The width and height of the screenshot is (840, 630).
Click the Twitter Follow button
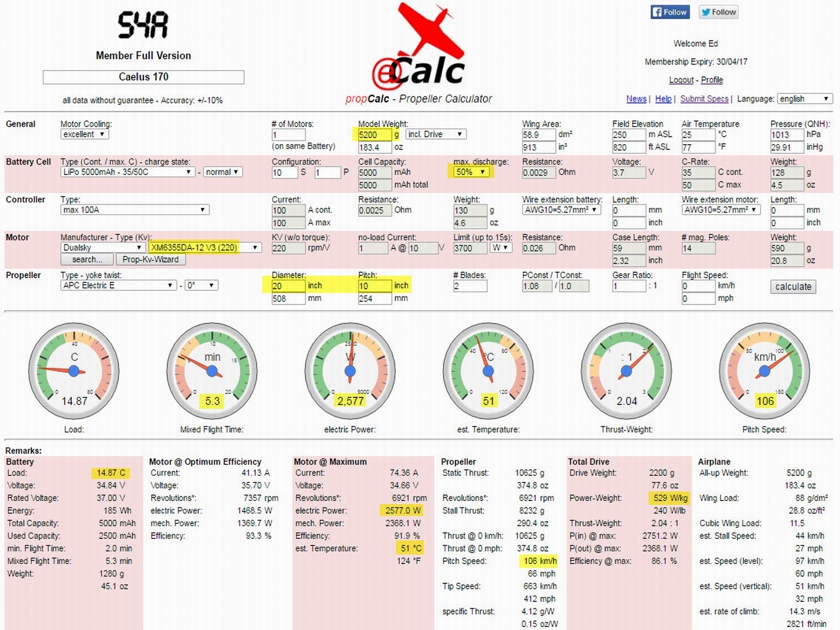[719, 12]
